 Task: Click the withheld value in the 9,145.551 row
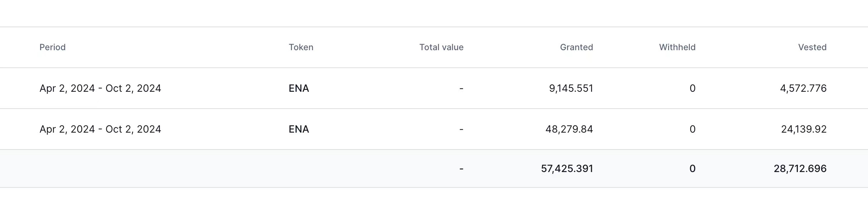(692, 88)
